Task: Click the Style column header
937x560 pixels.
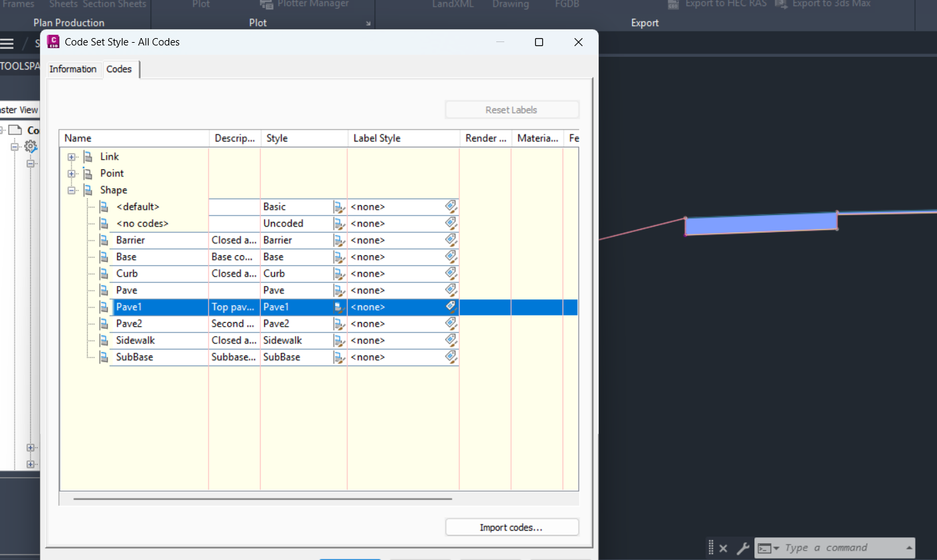Action: [304, 138]
